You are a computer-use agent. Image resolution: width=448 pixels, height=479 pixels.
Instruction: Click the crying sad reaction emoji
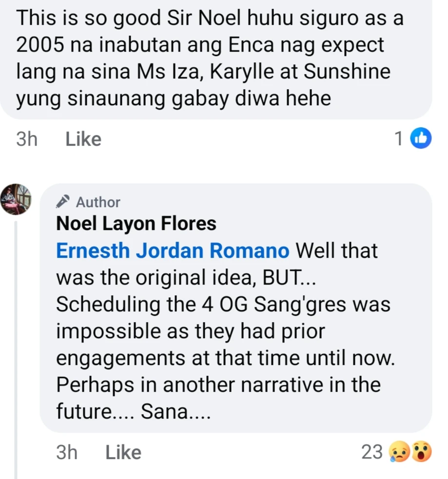click(x=398, y=453)
